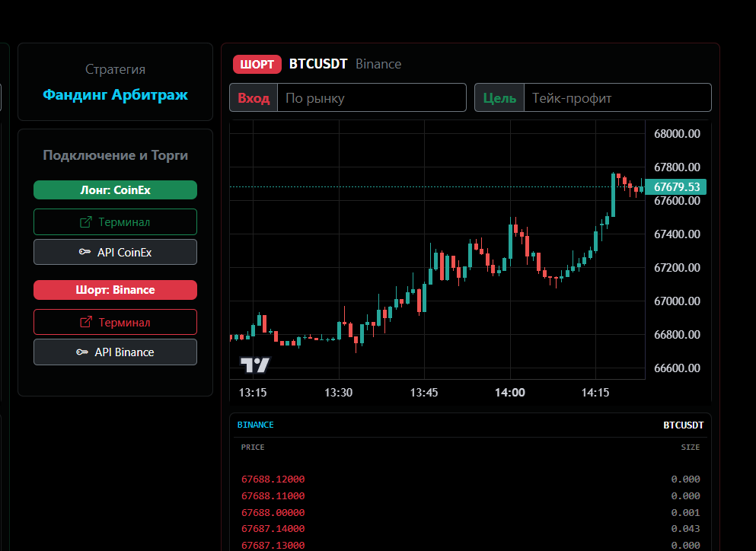Click the red Шорт: Binance label
Screen dimensions: 756x551
tap(115, 290)
